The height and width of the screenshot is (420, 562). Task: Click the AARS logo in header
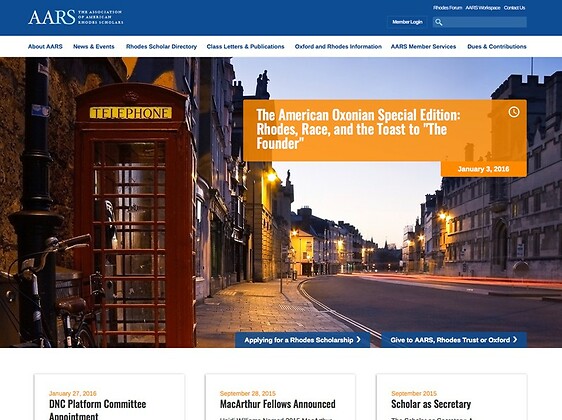click(76, 17)
